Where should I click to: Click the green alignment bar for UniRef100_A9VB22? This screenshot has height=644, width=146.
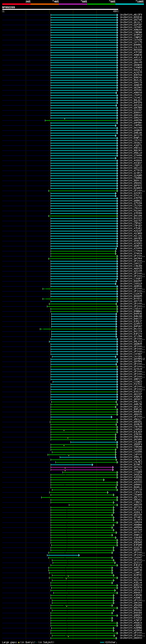click(x=78, y=480)
